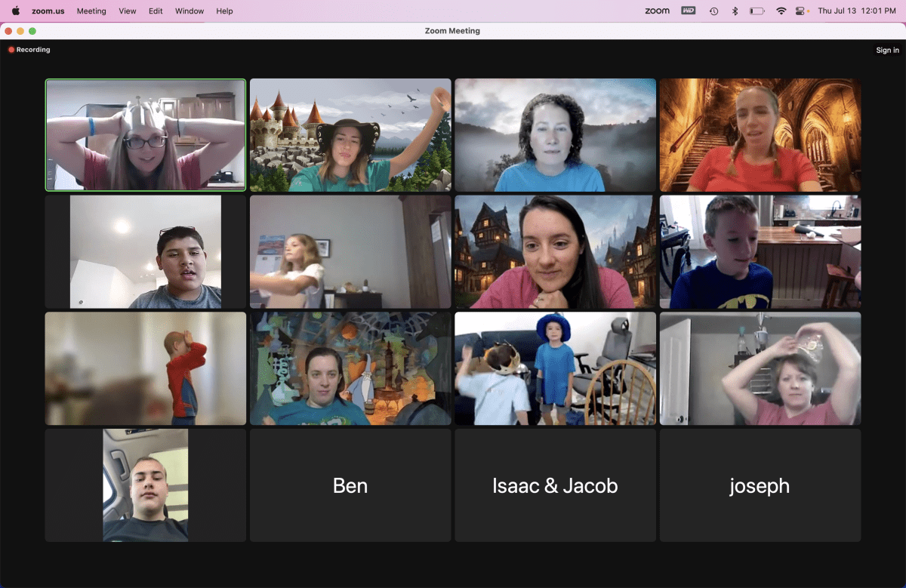906x588 pixels.
Task: Expand the Edit menu
Action: click(x=156, y=11)
